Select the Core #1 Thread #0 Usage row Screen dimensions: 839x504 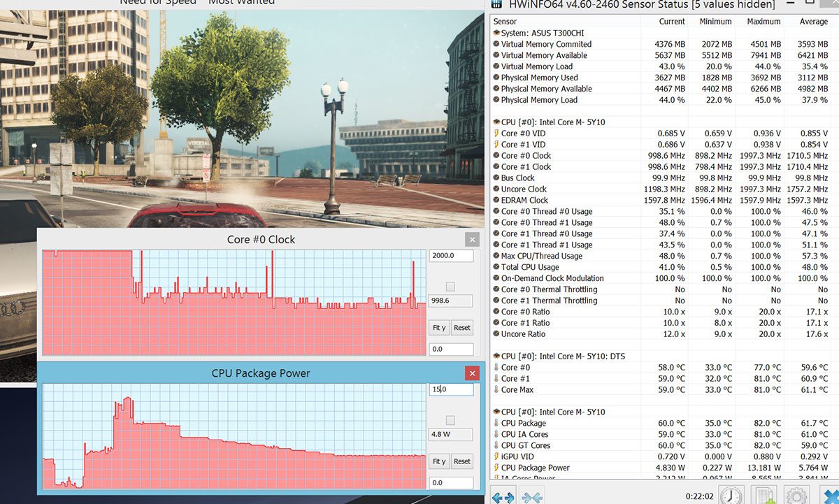661,234
